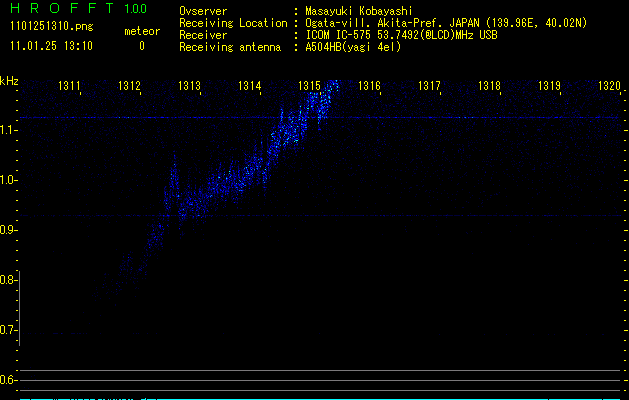The width and height of the screenshot is (629, 400).
Task: Click the kHz axis unit label
Action: [9, 81]
